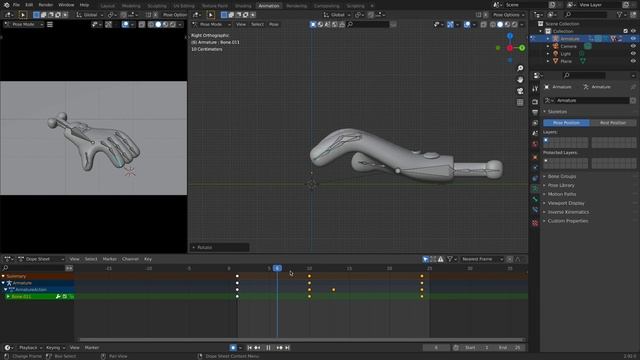Open the Dope Sheet Key menu
Image resolution: width=640 pixels, height=360 pixels.
click(x=148, y=259)
